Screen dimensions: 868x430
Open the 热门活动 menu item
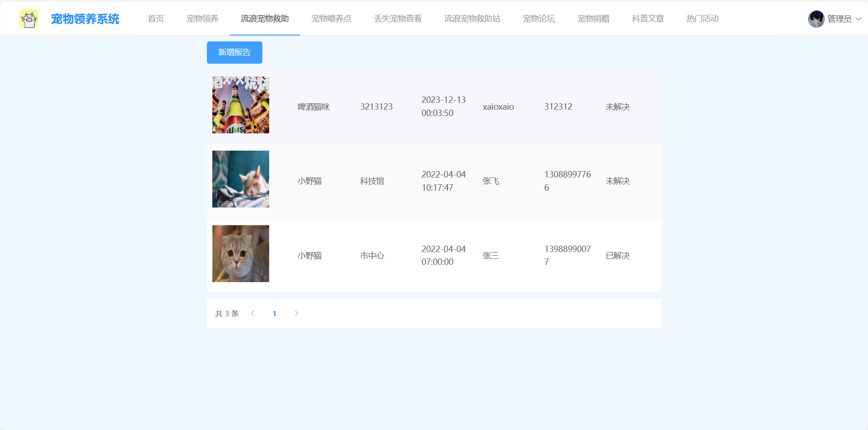click(702, 19)
